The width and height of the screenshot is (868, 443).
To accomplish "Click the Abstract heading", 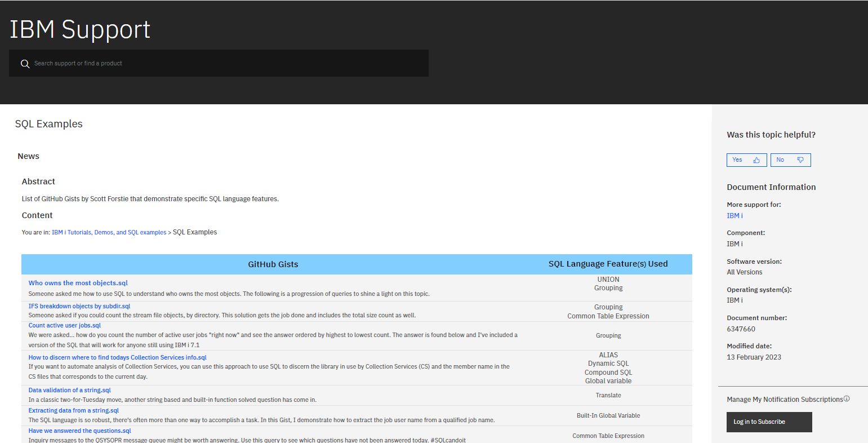I will tap(38, 181).
